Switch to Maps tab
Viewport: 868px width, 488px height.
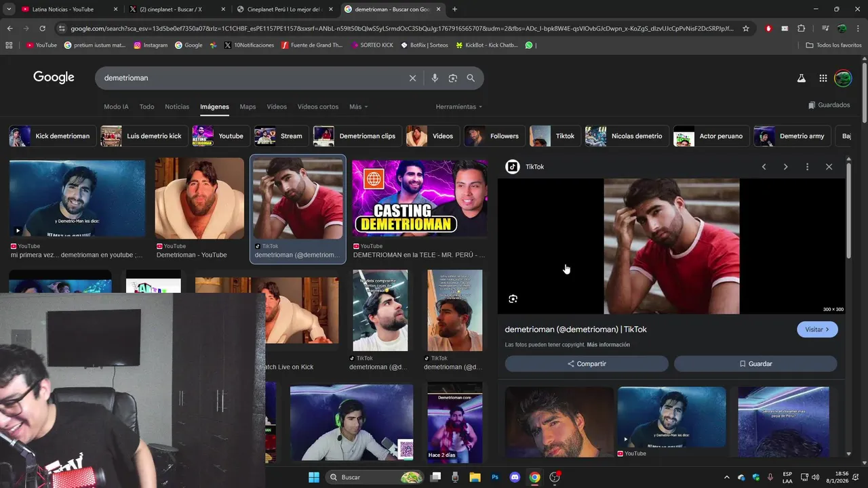pyautogui.click(x=248, y=107)
